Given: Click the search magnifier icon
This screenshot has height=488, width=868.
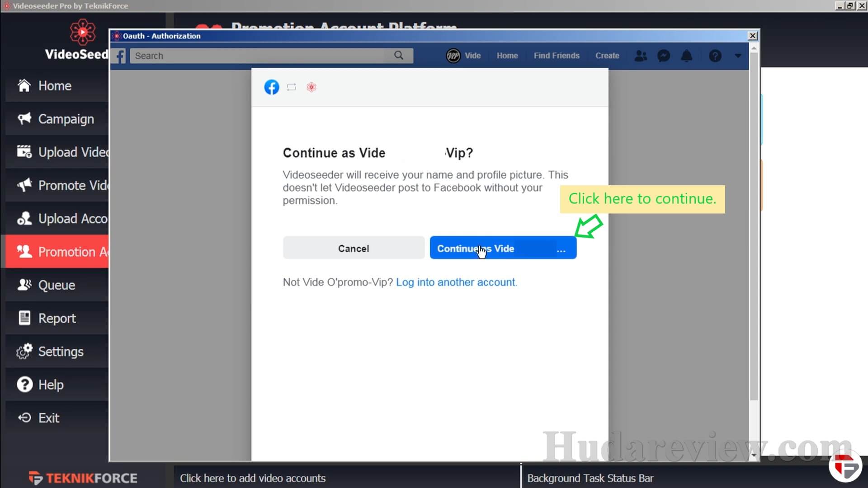Looking at the screenshot, I should (398, 55).
